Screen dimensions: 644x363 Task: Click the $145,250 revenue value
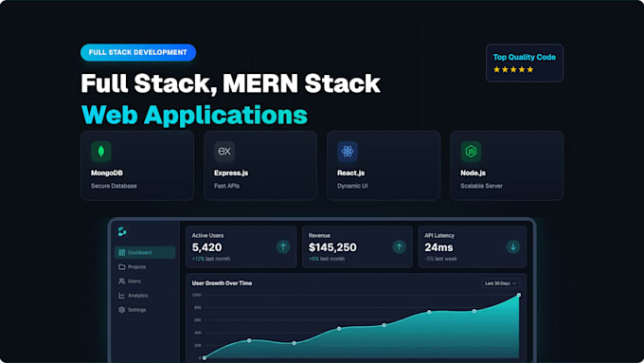point(332,247)
